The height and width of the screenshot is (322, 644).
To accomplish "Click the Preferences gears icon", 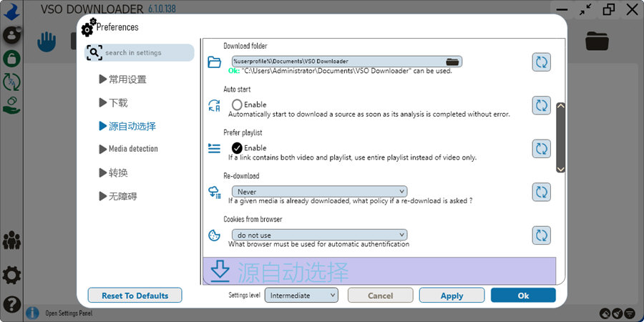I will (89, 27).
